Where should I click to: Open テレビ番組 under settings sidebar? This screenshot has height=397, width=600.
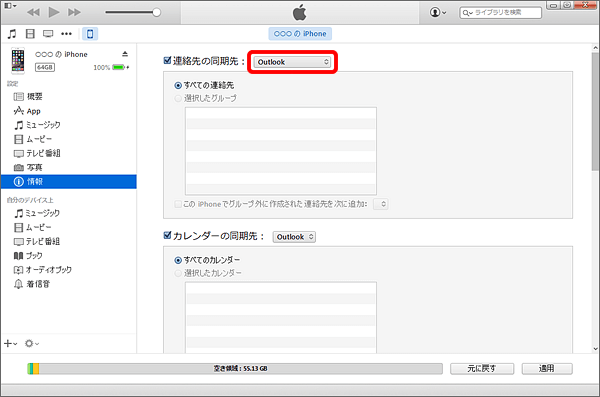(x=37, y=153)
